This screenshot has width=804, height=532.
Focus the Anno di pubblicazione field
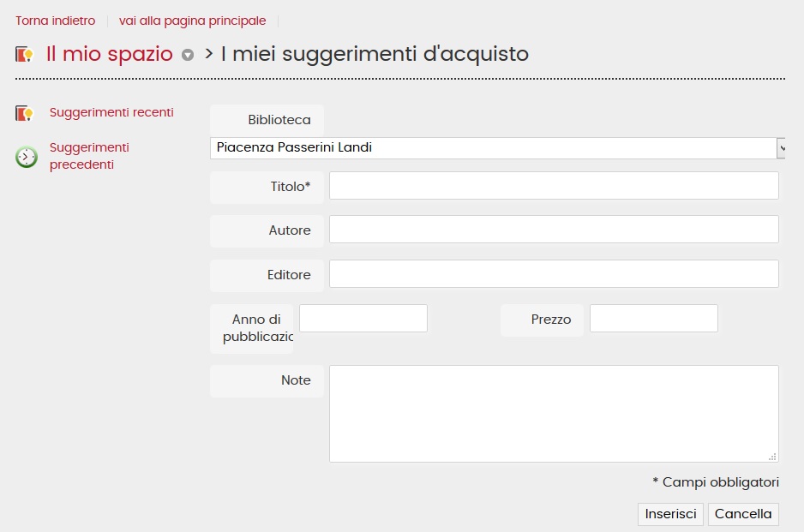coord(363,319)
